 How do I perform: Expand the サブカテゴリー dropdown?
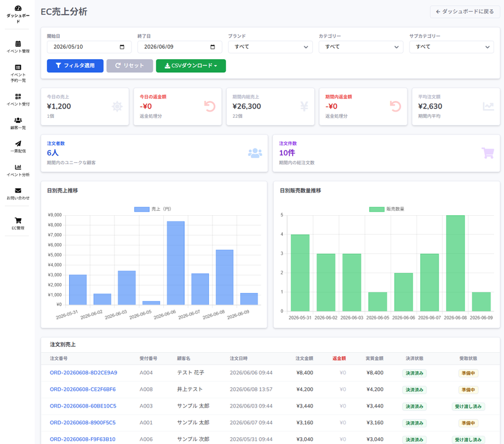coord(452,47)
